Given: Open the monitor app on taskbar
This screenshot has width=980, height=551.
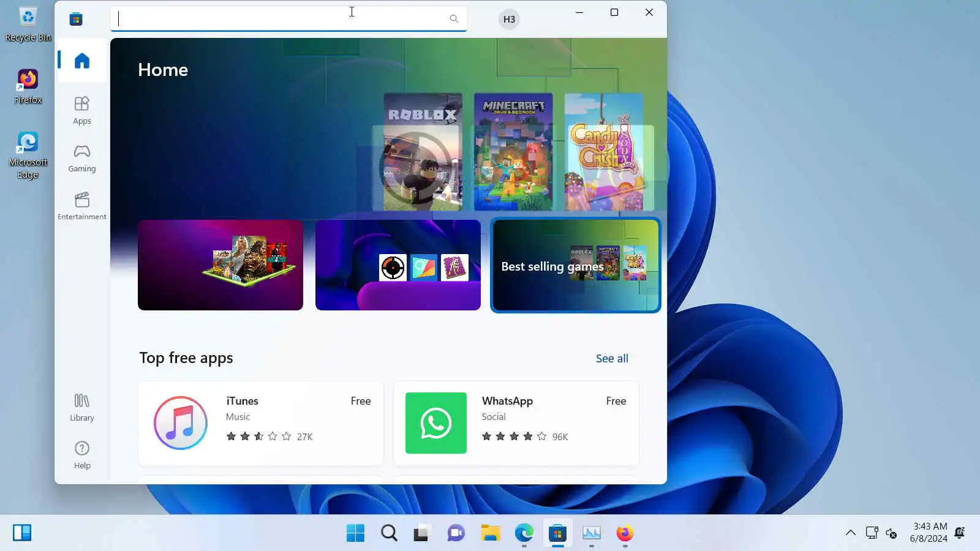Looking at the screenshot, I should 591,533.
